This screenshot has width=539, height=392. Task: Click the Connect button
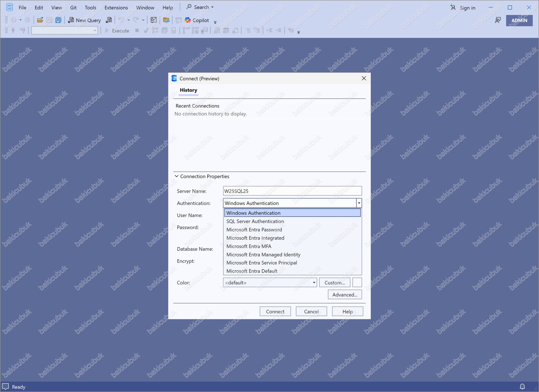(x=275, y=311)
